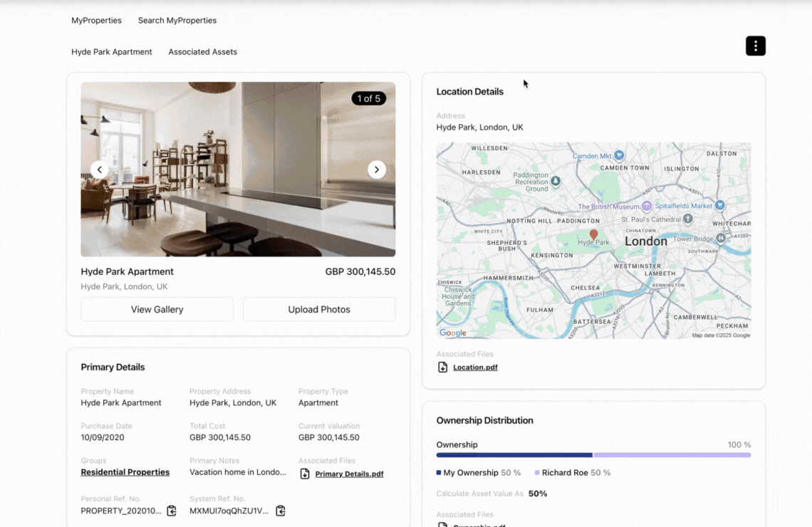Click the Ownership distribution progress bar
Screen dimensions: 812x527
[593, 455]
